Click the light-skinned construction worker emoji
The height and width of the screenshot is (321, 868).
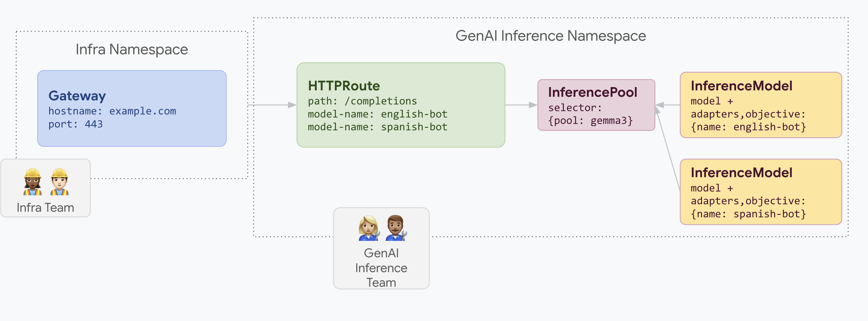60,182
